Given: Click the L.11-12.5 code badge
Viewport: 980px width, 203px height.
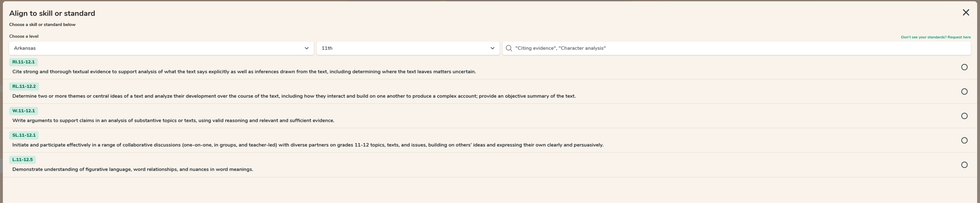Looking at the screenshot, I should (23, 160).
